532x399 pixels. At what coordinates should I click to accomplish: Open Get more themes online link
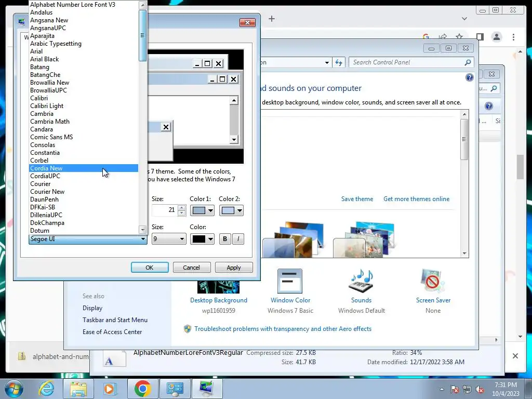pos(416,199)
